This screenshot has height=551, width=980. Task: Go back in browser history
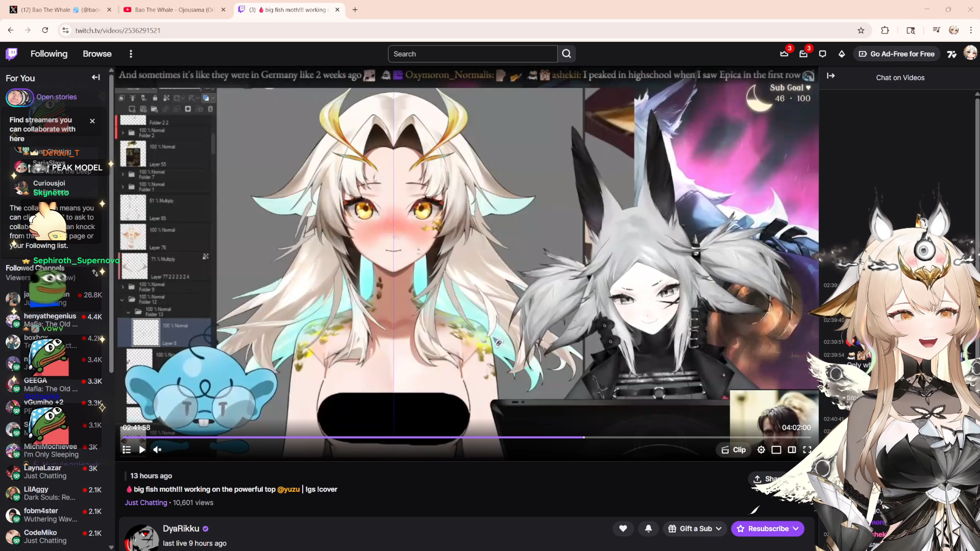click(x=11, y=30)
